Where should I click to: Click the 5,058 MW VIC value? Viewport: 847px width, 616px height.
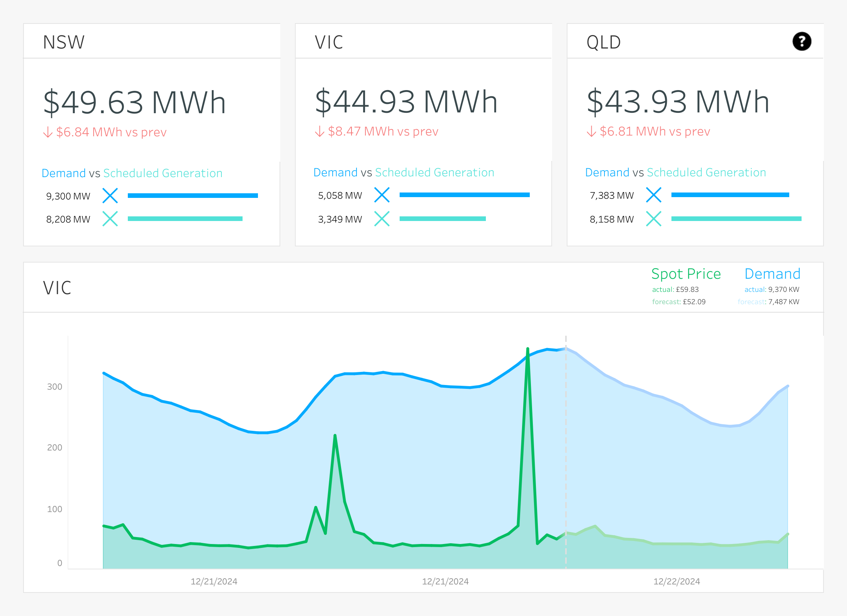click(340, 196)
